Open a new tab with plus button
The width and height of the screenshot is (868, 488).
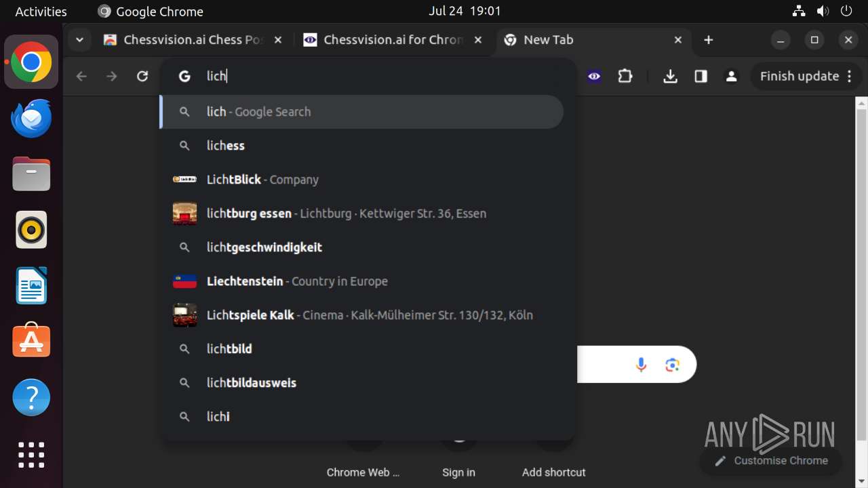[x=709, y=40]
